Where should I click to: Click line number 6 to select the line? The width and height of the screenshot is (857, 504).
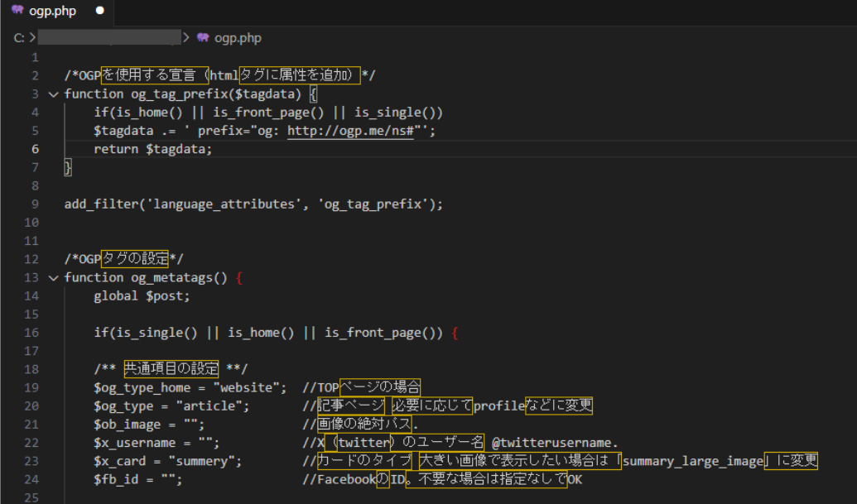pyautogui.click(x=35, y=148)
